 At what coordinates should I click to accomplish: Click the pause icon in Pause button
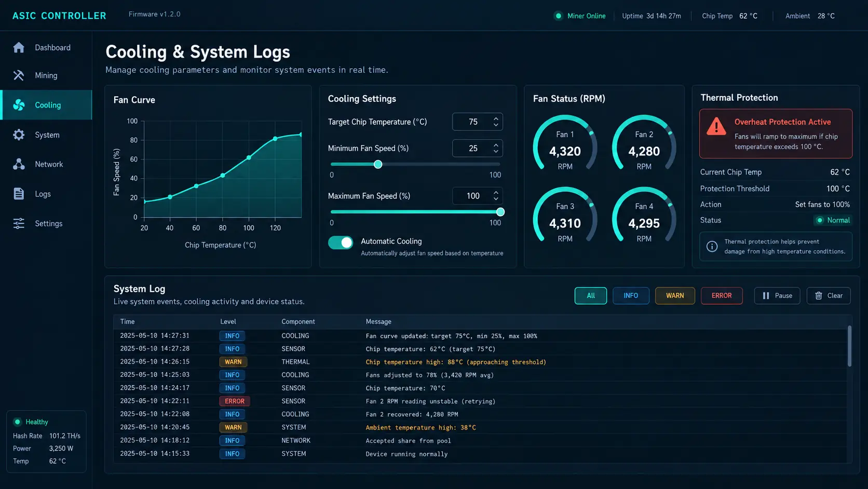click(766, 296)
